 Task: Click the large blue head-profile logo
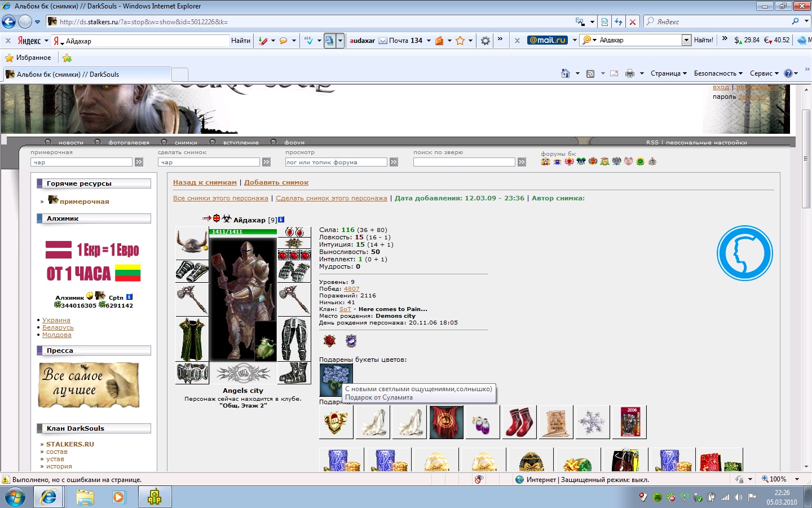click(745, 253)
